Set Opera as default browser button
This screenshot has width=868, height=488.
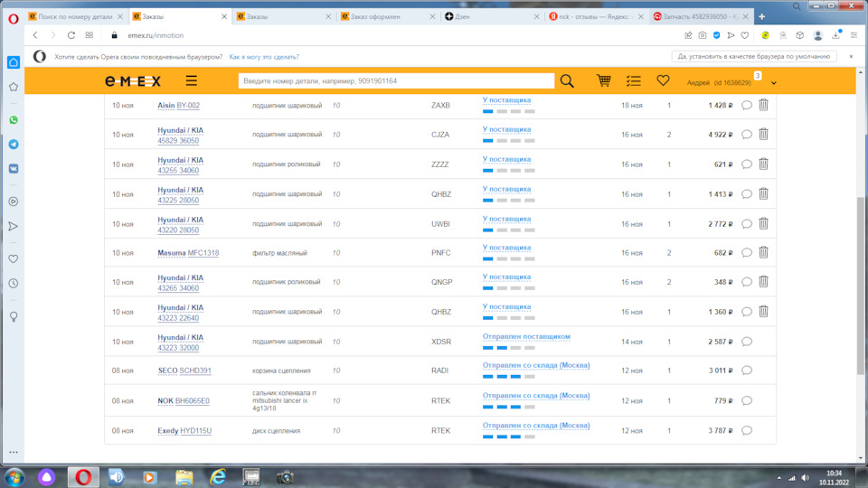754,56
